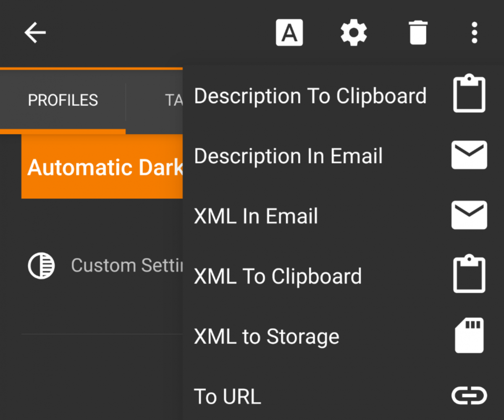
Task: Choose XML In Email from the menu
Action: [255, 216]
